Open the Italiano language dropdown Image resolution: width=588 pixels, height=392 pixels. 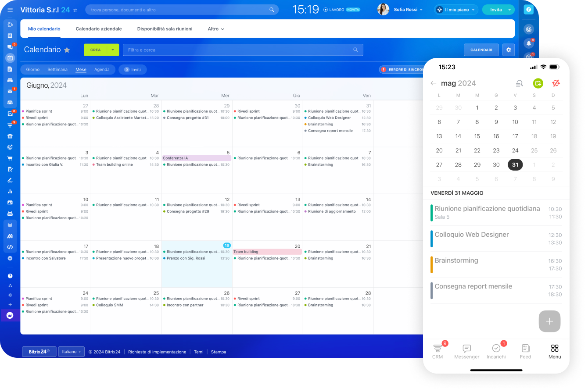[71, 352]
